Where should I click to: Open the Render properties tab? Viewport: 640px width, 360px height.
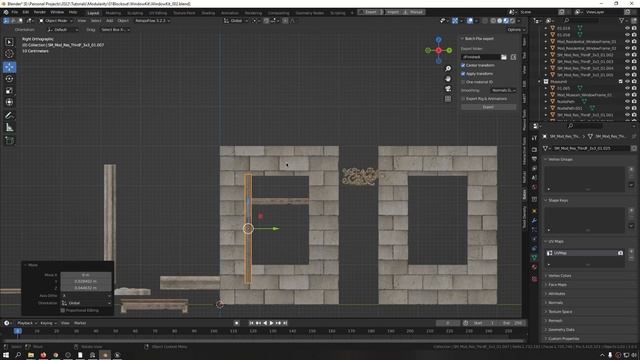coord(534,149)
